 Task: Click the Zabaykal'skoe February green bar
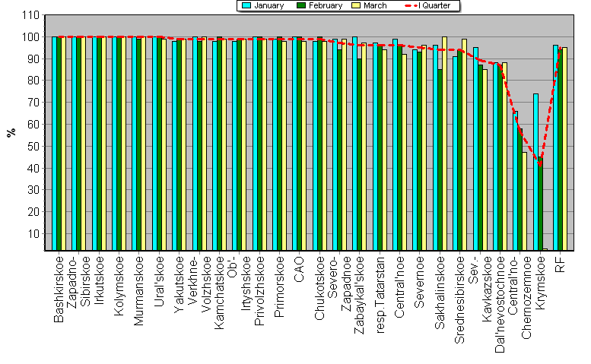click(x=360, y=154)
